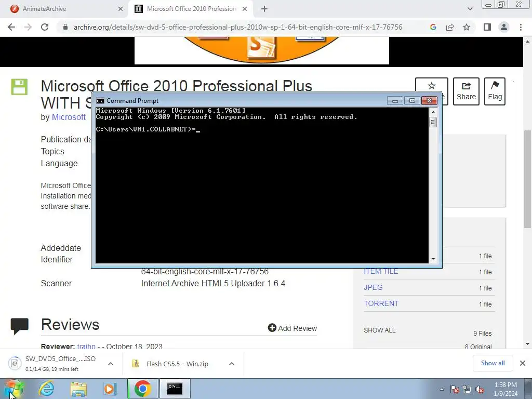Click the page scrollbar down arrow
The image size is (532, 399).
point(527,344)
